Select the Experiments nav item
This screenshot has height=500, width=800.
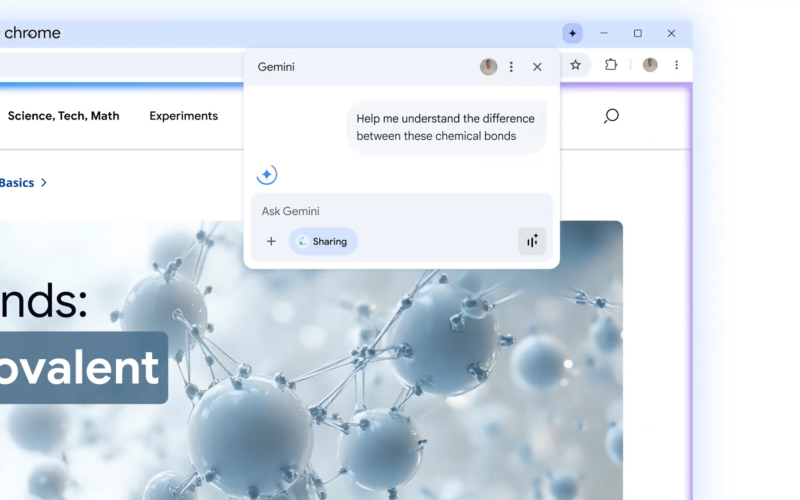(183, 116)
